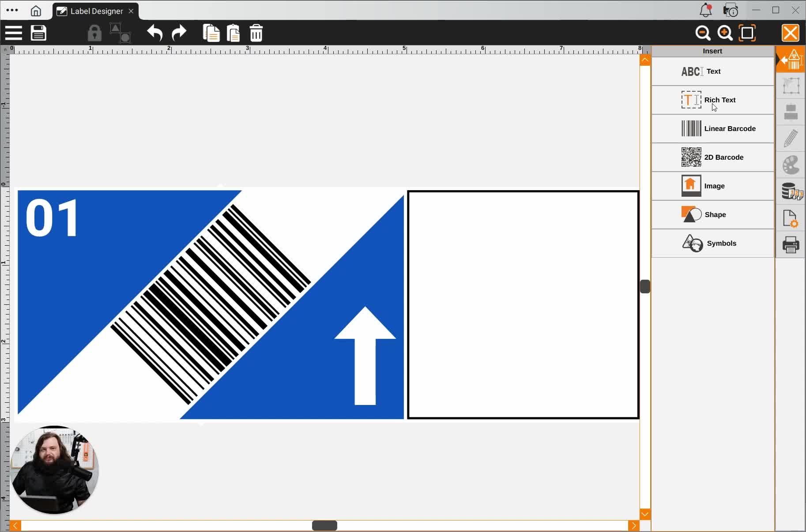Screen dimensions: 806x532
Task: Select the diagonal barcode on the label
Action: click(211, 304)
